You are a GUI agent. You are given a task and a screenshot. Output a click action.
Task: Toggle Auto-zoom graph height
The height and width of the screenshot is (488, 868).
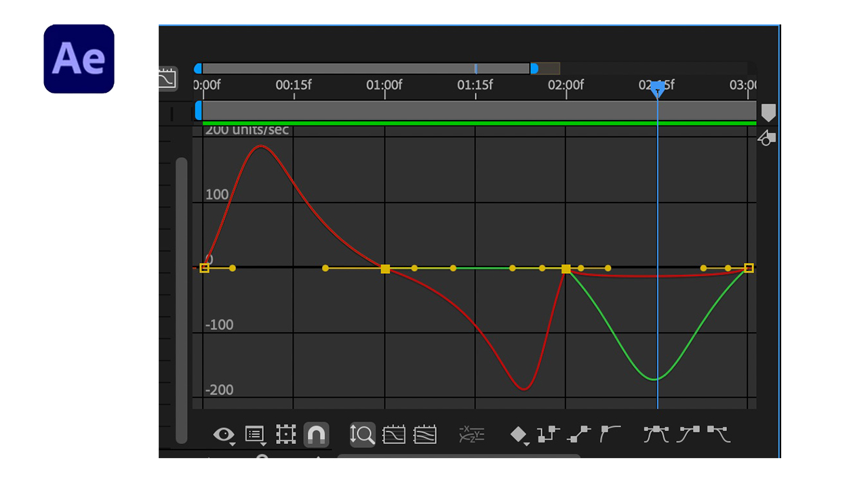(362, 434)
